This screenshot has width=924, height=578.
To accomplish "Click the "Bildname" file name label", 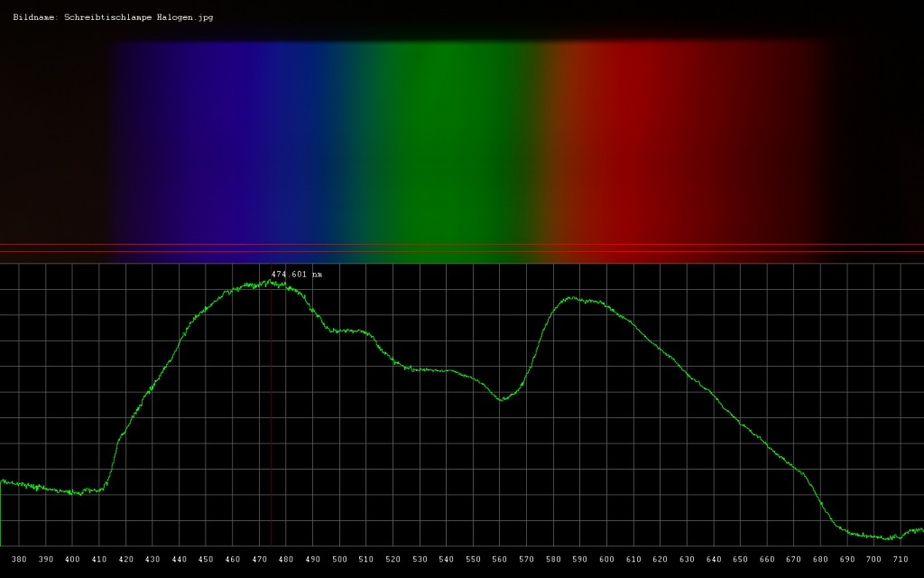I will pyautogui.click(x=113, y=18).
